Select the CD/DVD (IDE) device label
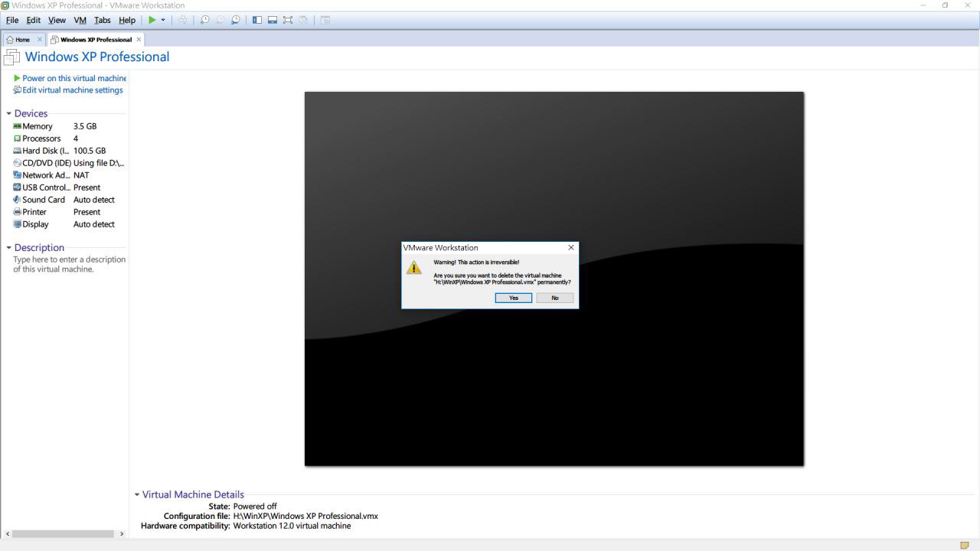This screenshot has height=551, width=980. point(47,163)
